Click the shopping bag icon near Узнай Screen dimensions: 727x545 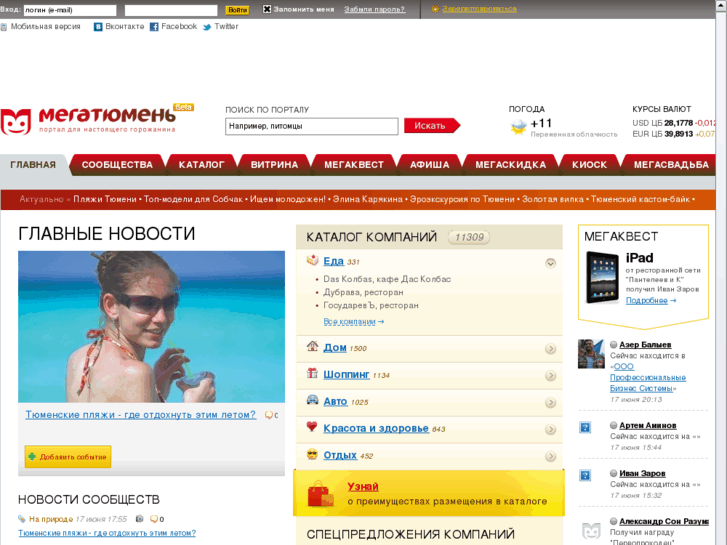coord(320,494)
